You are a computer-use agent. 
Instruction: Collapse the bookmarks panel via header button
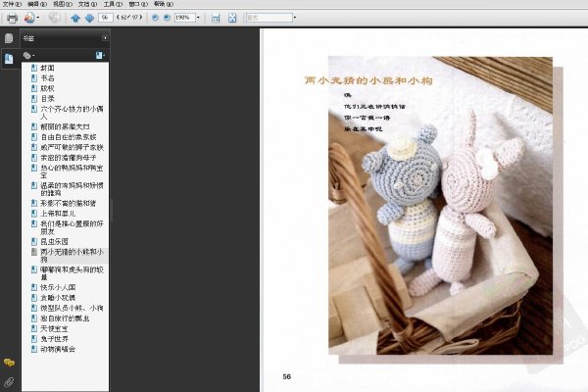(x=105, y=38)
